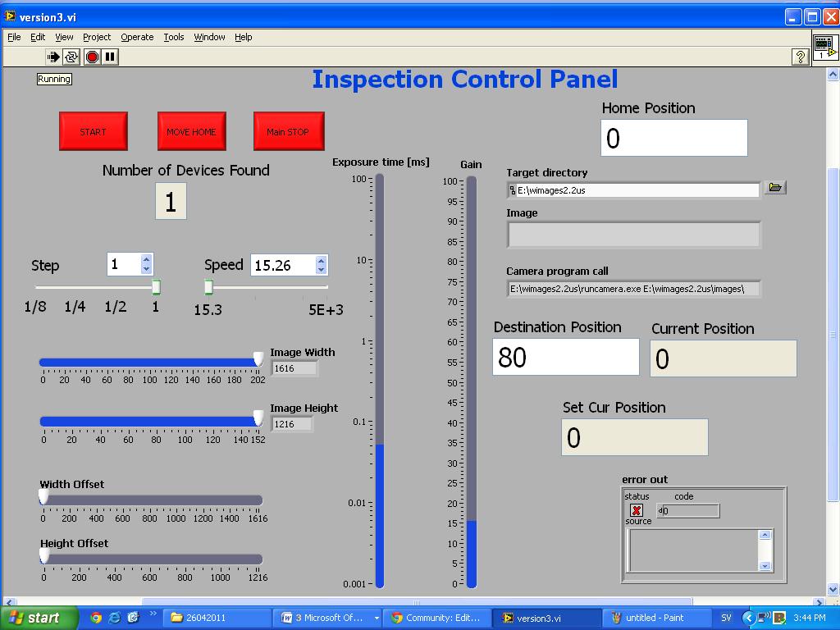Screen dimensions: 840x630
Task: Click the Number of Devices Found indicator
Action: pos(171,202)
